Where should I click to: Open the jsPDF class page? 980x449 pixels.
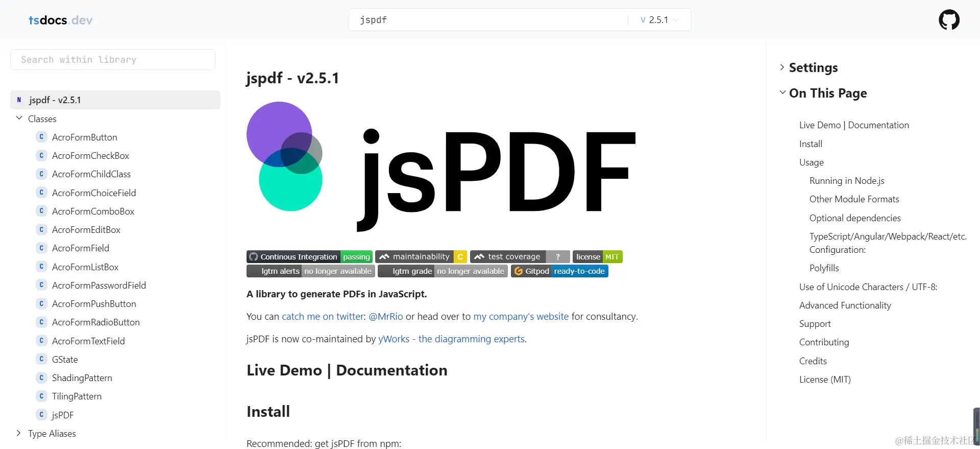63,415
